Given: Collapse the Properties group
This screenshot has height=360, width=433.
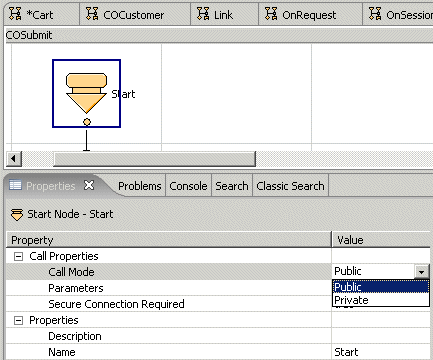Looking at the screenshot, I should click(18, 320).
